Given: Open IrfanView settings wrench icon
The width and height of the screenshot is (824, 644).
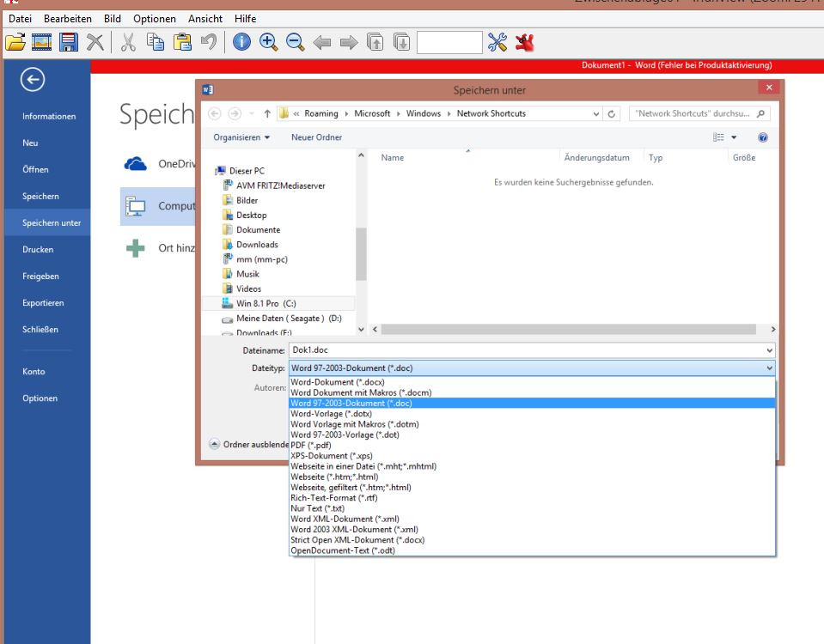Looking at the screenshot, I should [x=497, y=42].
